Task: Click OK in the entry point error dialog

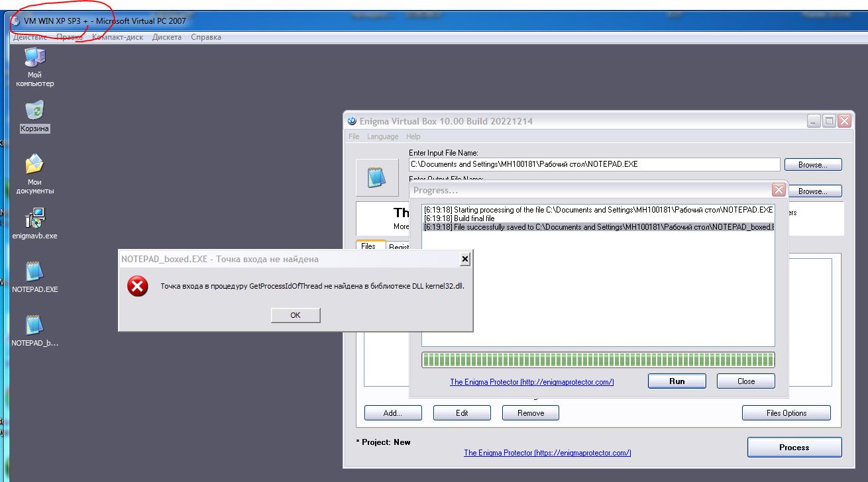Action: pos(296,315)
